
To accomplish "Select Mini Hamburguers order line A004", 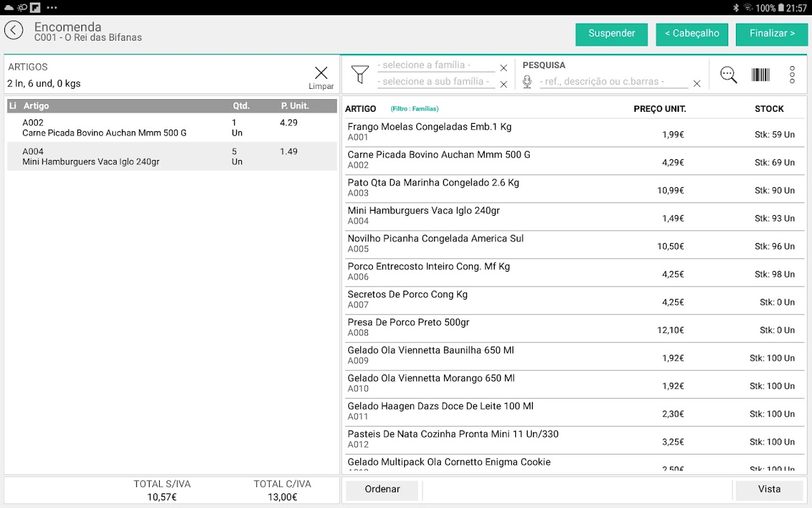I will [x=172, y=157].
